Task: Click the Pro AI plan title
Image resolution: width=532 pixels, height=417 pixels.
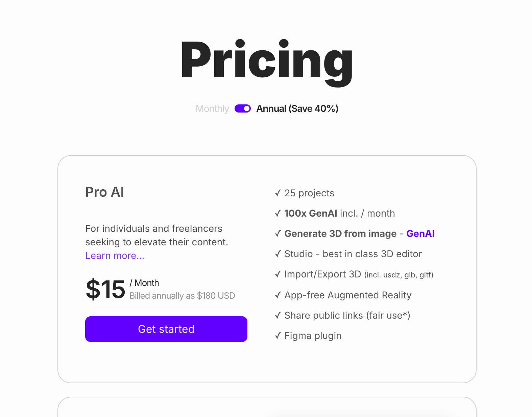Action: click(104, 192)
